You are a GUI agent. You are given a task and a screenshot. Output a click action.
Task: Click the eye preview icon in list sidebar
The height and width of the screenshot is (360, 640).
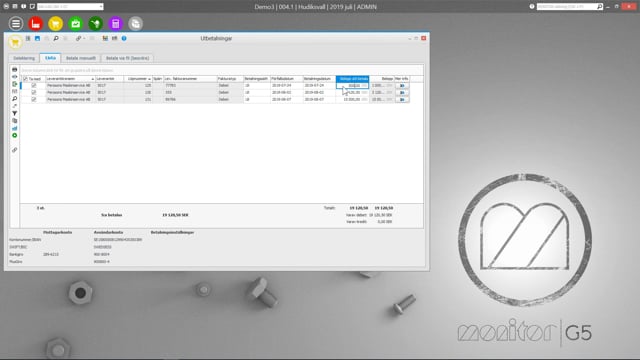point(15,77)
